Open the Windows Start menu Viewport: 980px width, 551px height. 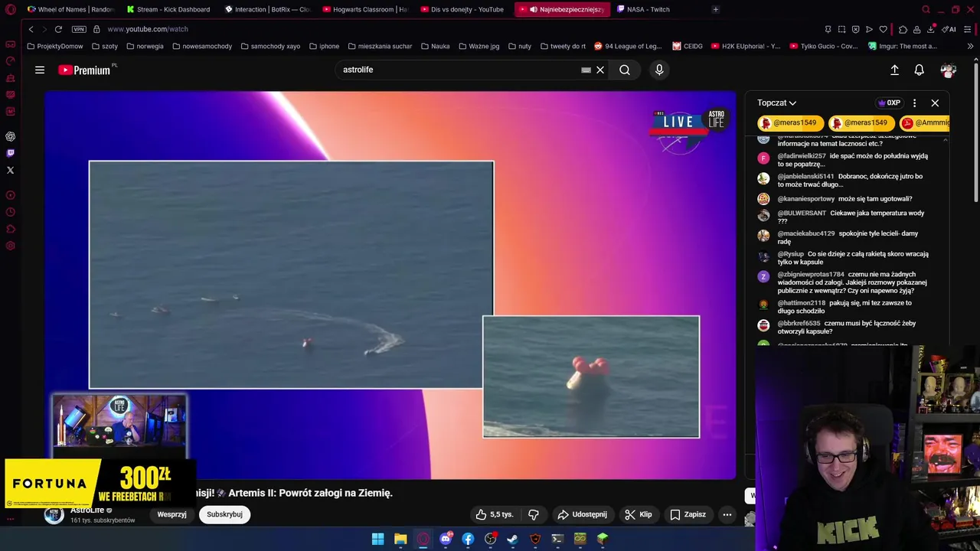[x=377, y=539]
